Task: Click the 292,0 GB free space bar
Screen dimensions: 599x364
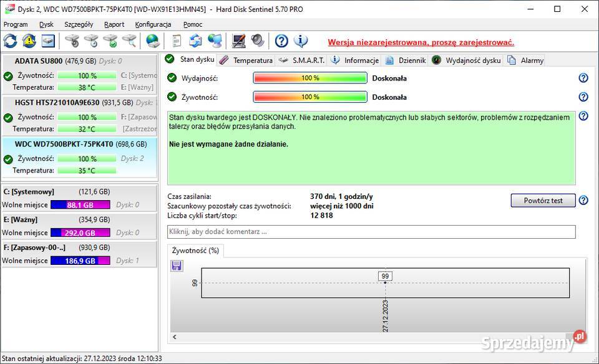Action: coord(80,232)
